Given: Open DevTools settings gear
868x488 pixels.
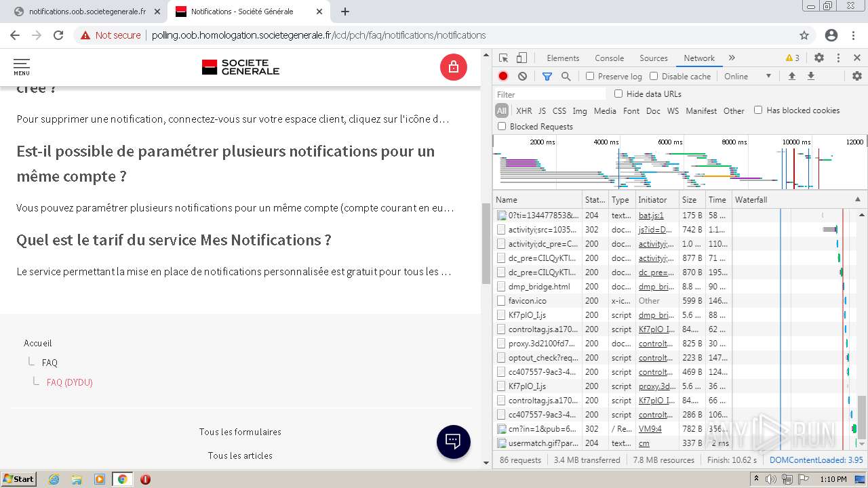Looking at the screenshot, I should tap(819, 58).
